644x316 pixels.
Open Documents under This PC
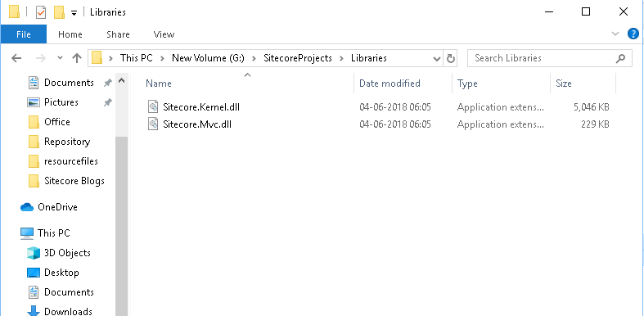pos(69,292)
